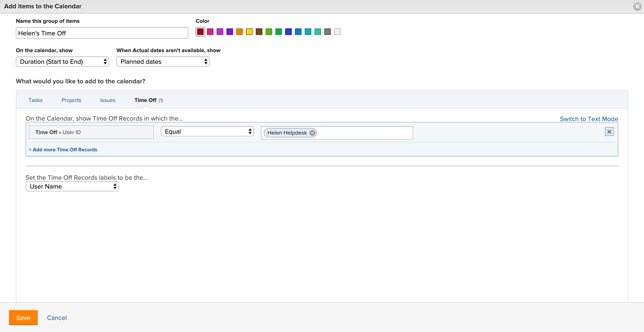Close the Add items dialog

(637, 7)
